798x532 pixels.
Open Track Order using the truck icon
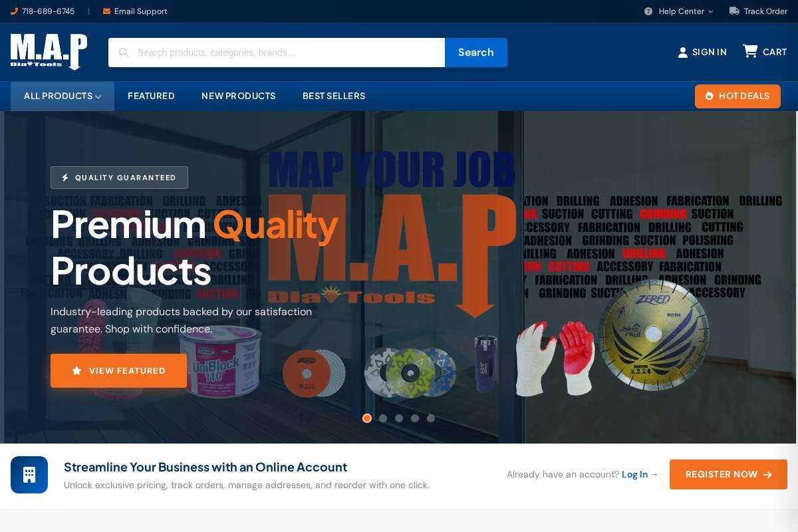tap(735, 11)
